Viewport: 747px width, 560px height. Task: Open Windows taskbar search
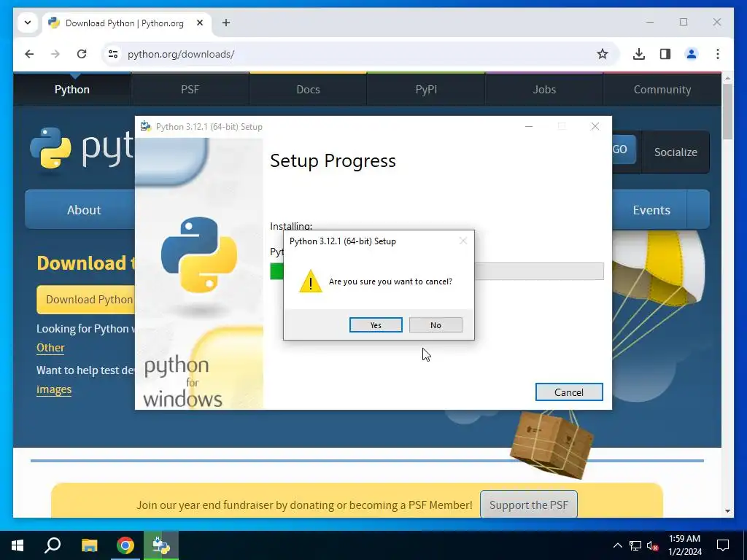pyautogui.click(x=53, y=545)
